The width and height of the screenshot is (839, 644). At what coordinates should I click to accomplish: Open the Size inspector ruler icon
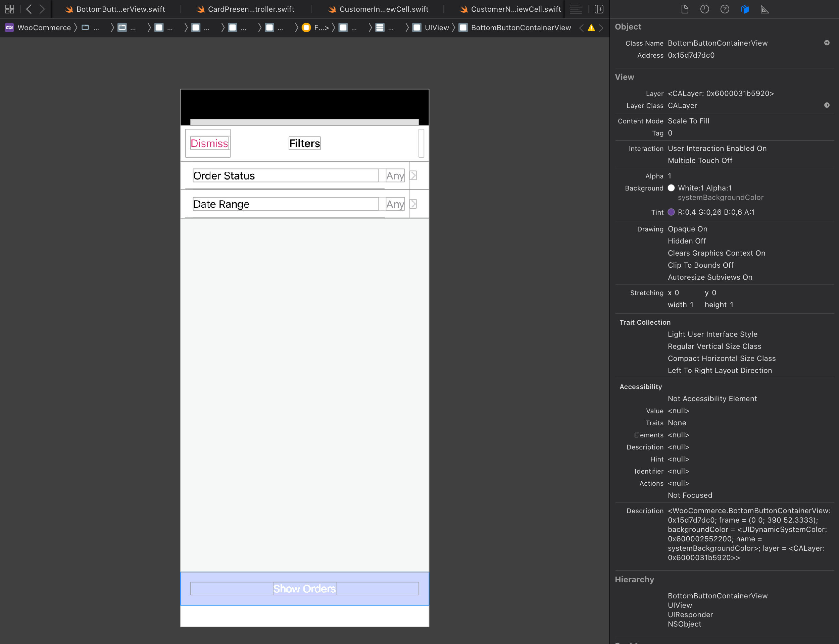click(x=764, y=9)
